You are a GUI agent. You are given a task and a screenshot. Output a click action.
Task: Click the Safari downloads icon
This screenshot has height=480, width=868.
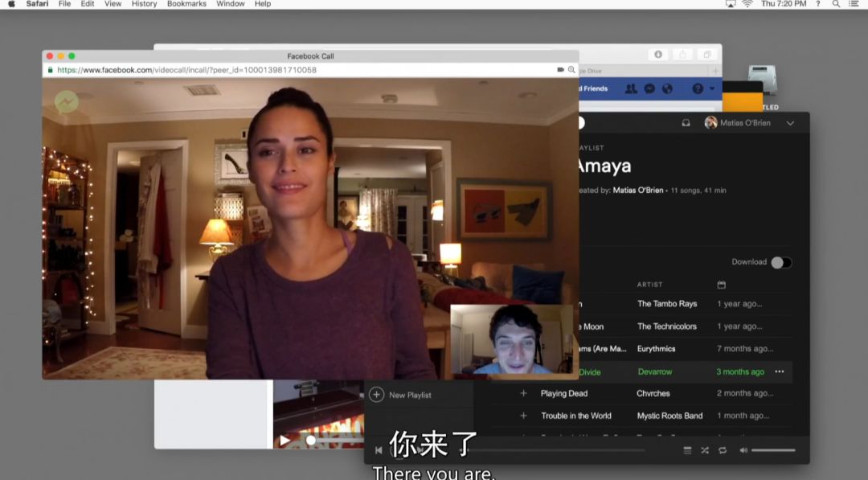(x=658, y=55)
